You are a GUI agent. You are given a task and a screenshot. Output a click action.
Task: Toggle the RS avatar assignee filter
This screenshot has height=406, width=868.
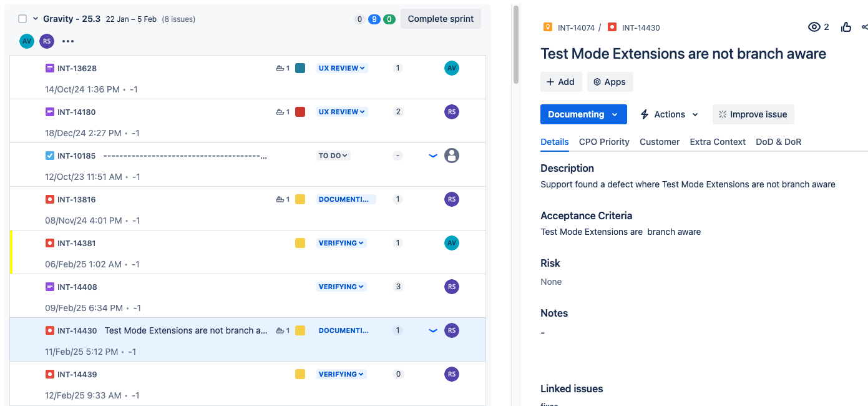[x=46, y=41]
